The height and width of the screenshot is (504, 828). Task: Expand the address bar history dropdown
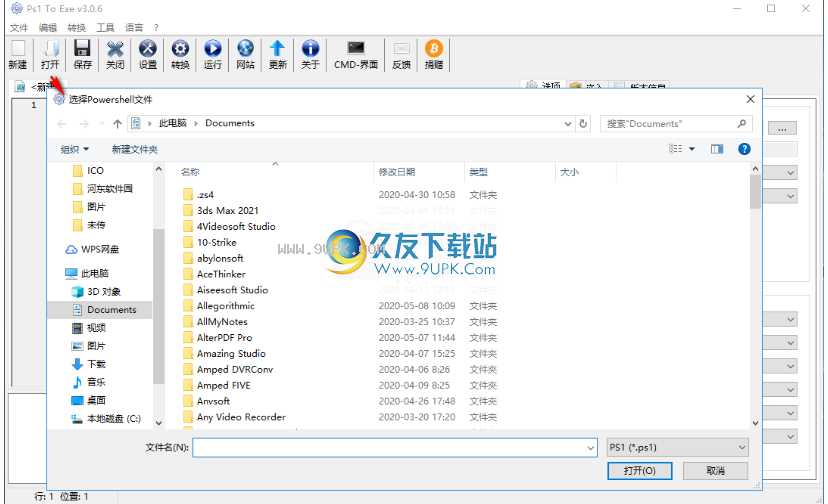click(568, 124)
